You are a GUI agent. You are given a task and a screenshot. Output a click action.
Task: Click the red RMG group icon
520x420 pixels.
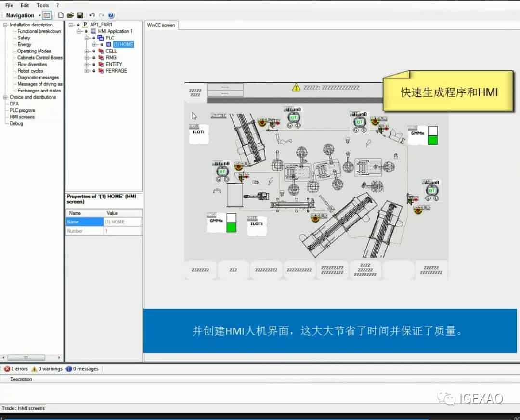(x=101, y=58)
